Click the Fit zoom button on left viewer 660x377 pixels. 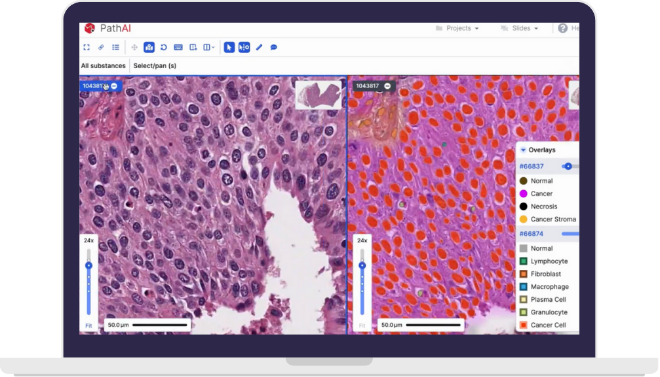tap(89, 326)
